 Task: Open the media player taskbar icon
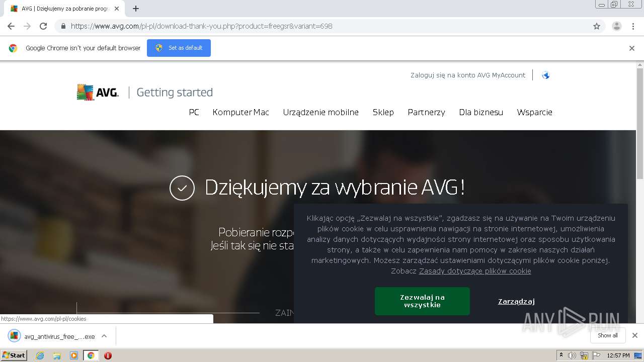pos(74,355)
